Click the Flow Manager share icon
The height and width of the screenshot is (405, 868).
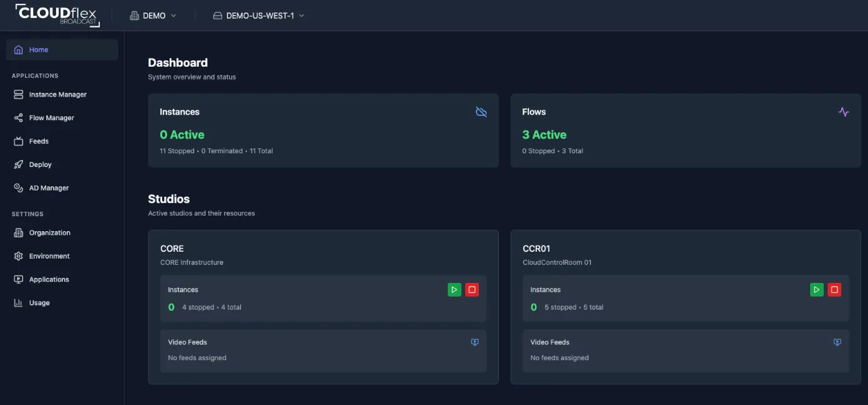point(19,118)
